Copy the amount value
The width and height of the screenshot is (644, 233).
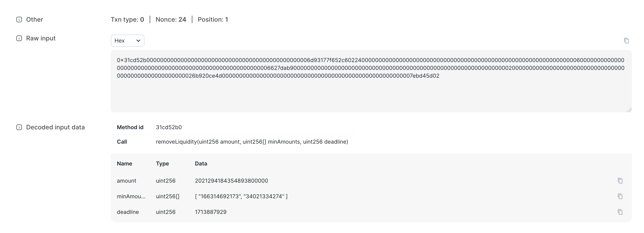[x=620, y=181]
